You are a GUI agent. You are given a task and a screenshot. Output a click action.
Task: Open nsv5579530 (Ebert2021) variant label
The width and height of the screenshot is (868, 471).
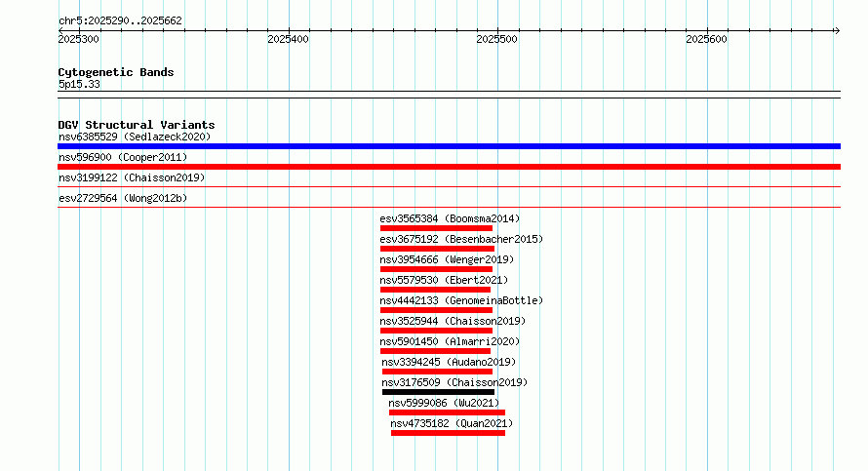[444, 280]
